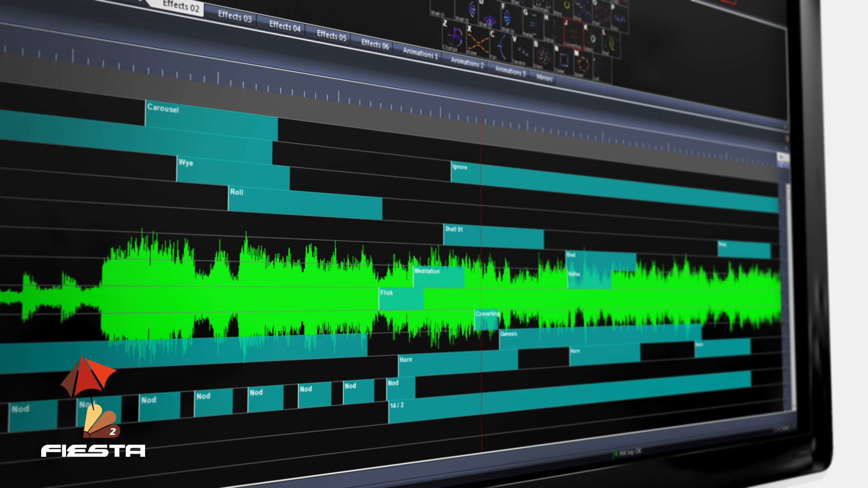Pick the red-highlighted Converting effect (J)

point(573,34)
